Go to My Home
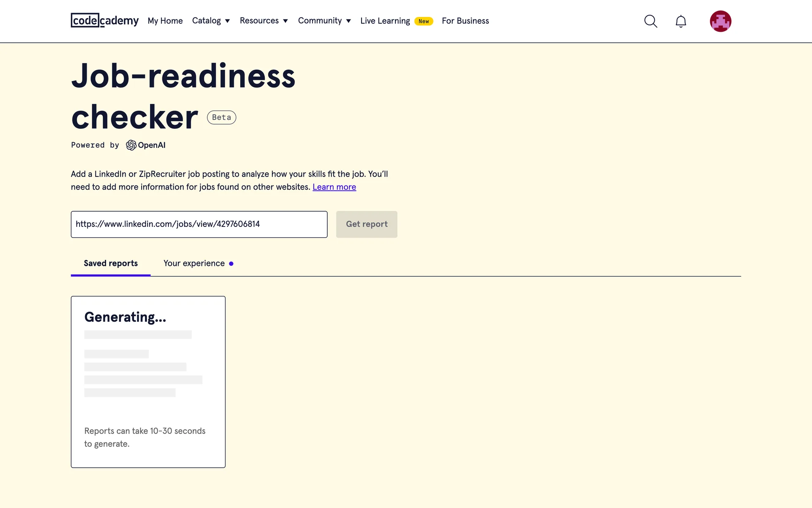The image size is (812, 508). pos(165,21)
